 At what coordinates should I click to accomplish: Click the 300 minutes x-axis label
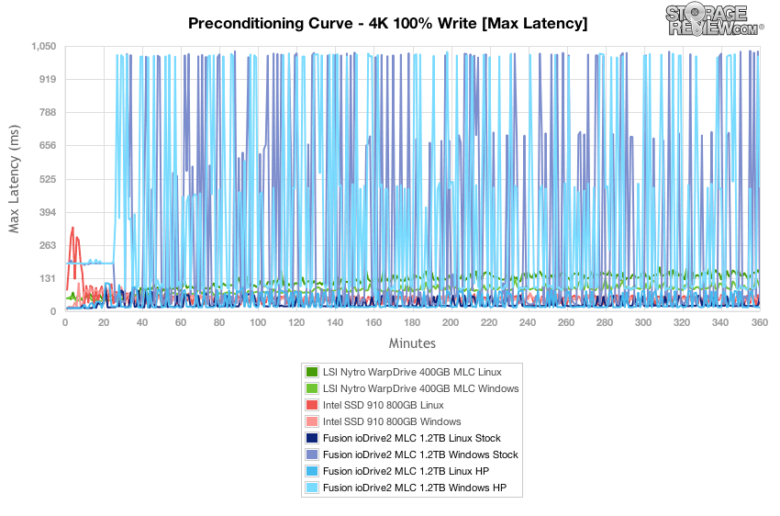[643, 322]
